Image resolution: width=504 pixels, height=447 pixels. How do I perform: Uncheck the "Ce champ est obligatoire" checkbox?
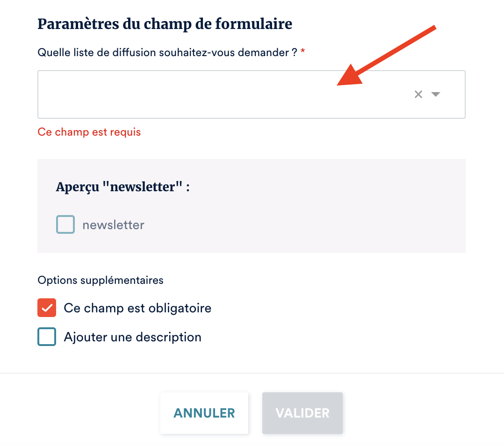pos(47,308)
